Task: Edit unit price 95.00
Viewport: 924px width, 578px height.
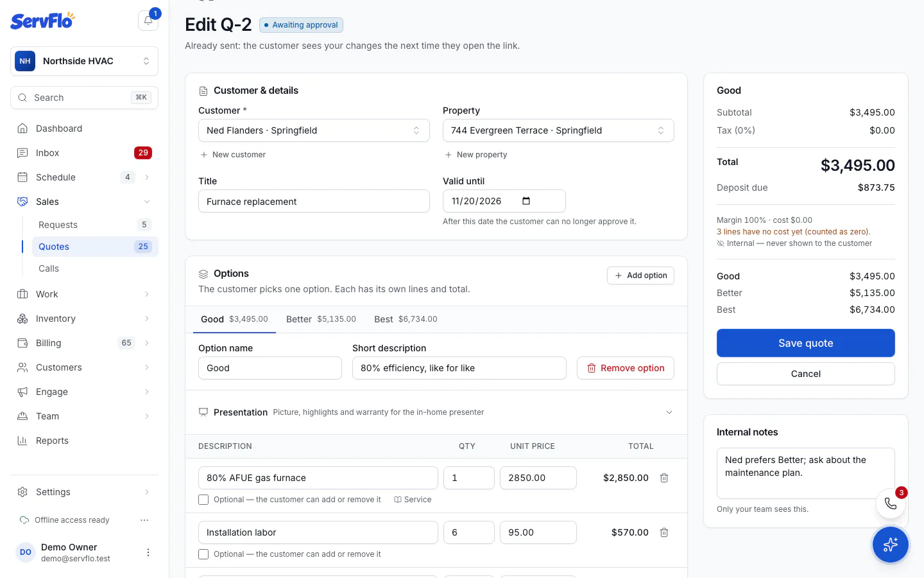Action: (538, 532)
